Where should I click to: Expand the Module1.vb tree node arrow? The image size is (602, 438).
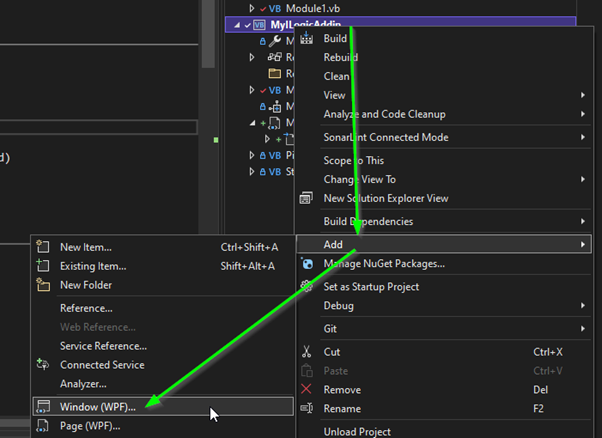(x=252, y=8)
